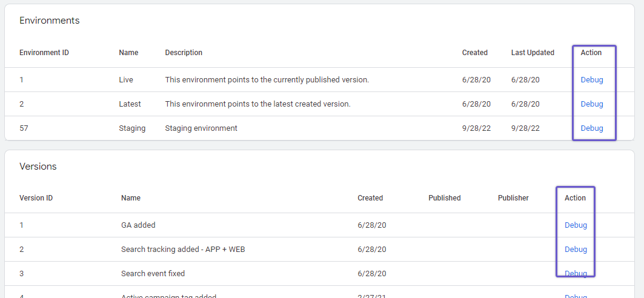Select the Search tracking added - APP + WEB name
The height and width of the screenshot is (298, 644).
click(x=182, y=249)
